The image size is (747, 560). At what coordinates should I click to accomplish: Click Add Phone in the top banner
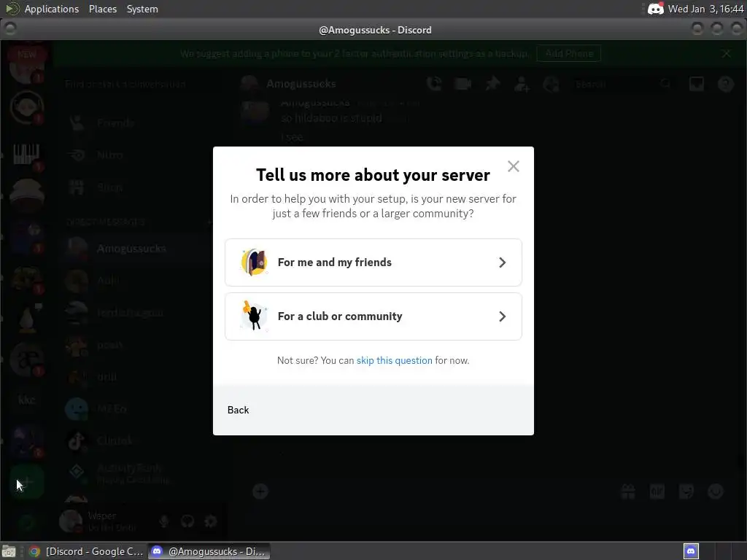[x=569, y=53]
